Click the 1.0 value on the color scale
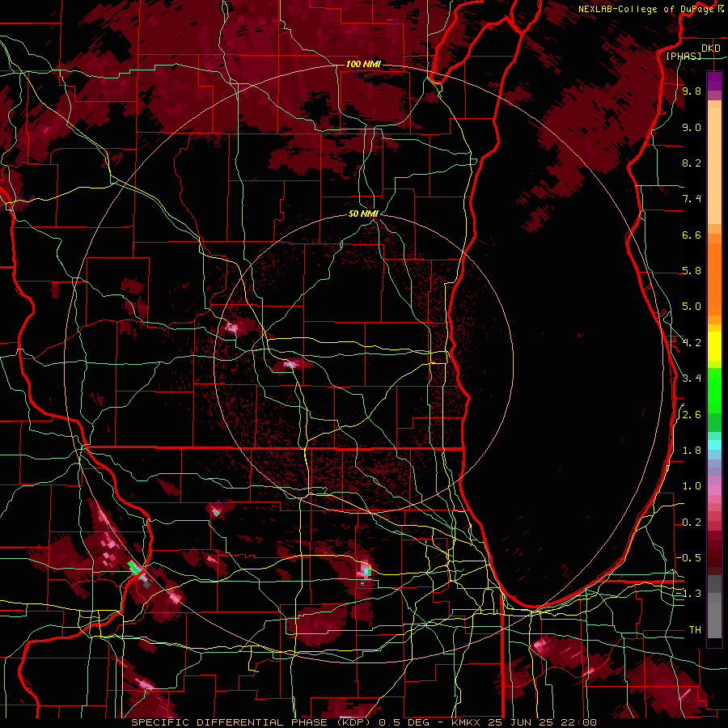Screen dimensions: 728x728 [x=692, y=486]
